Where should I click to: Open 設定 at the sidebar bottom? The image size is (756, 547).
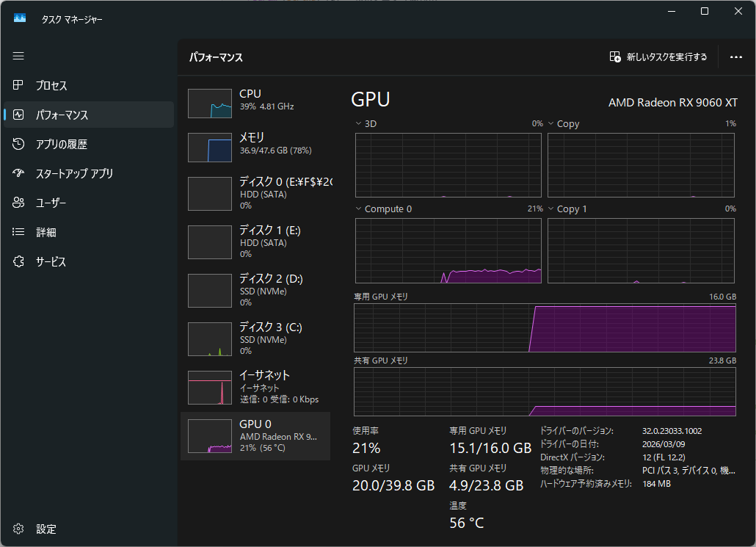point(89,529)
